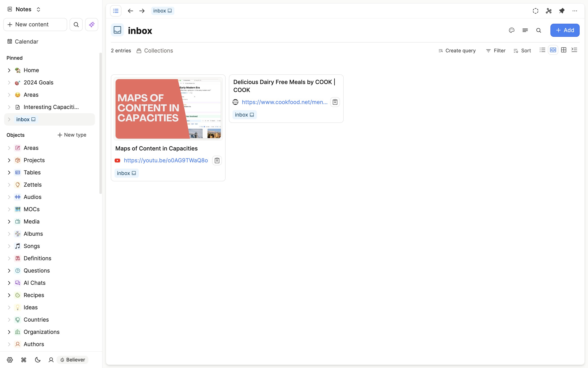This screenshot has width=588, height=368.
Task: Click the Believer plan badge
Action: coord(73,360)
